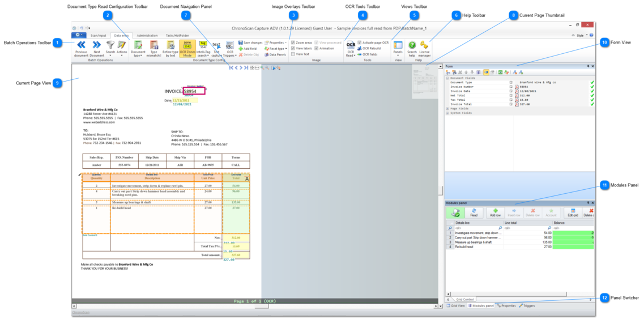Collapse the Document Fields group
Screen dimensions: 644x319
tap(447, 78)
